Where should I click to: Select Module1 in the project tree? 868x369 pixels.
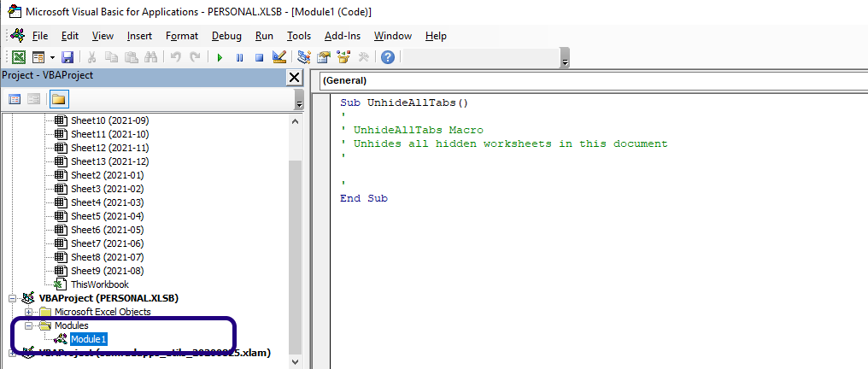pyautogui.click(x=89, y=338)
